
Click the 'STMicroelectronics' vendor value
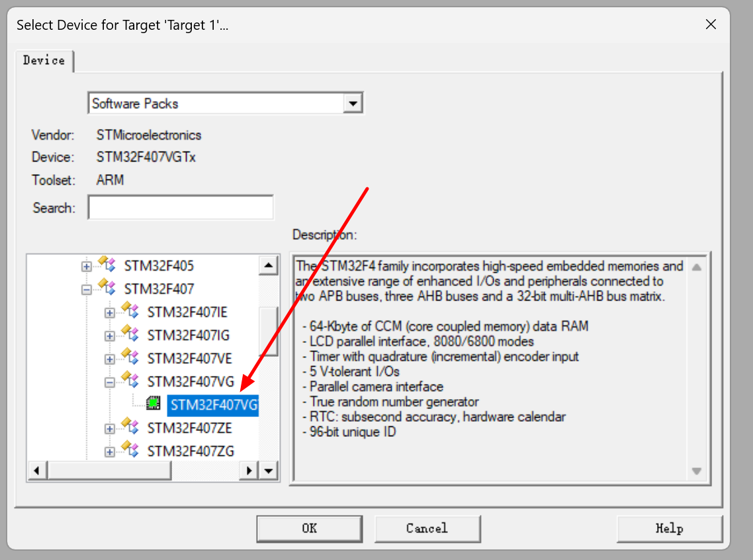pos(148,135)
